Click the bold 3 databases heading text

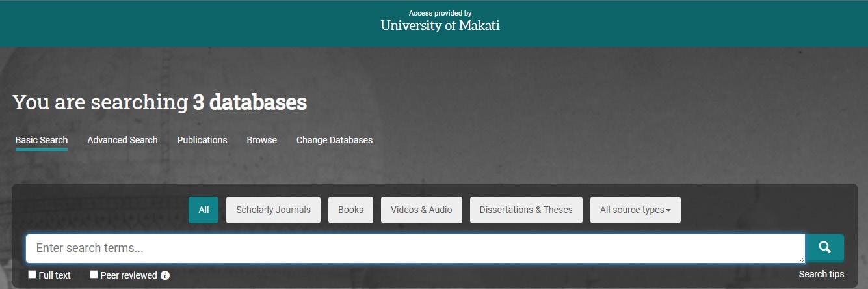pos(250,102)
